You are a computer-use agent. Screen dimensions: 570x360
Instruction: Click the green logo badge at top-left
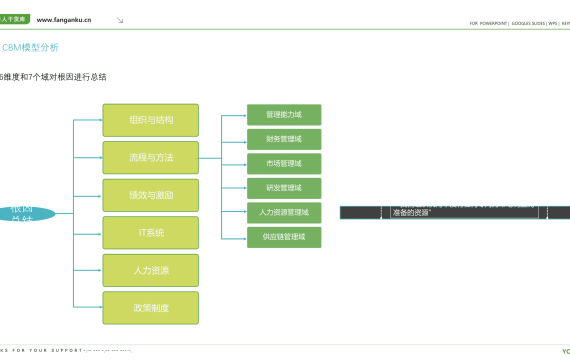click(15, 19)
